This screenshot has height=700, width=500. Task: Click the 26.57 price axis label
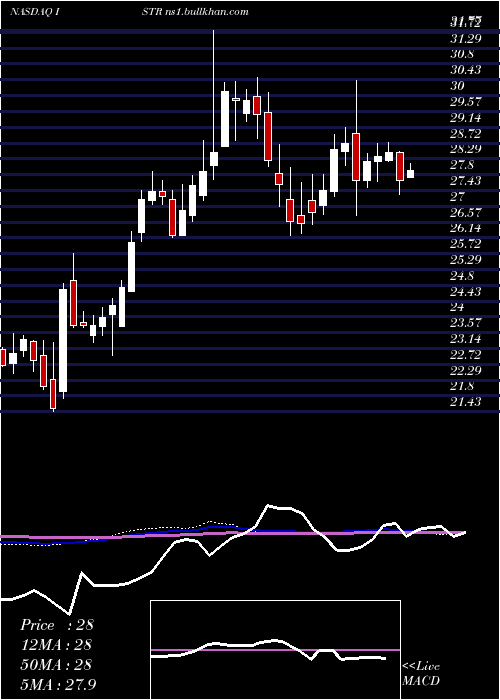point(466,212)
